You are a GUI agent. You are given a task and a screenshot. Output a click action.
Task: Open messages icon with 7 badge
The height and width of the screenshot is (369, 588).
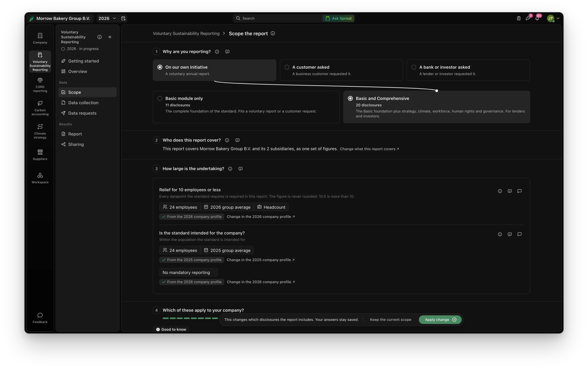(528, 18)
